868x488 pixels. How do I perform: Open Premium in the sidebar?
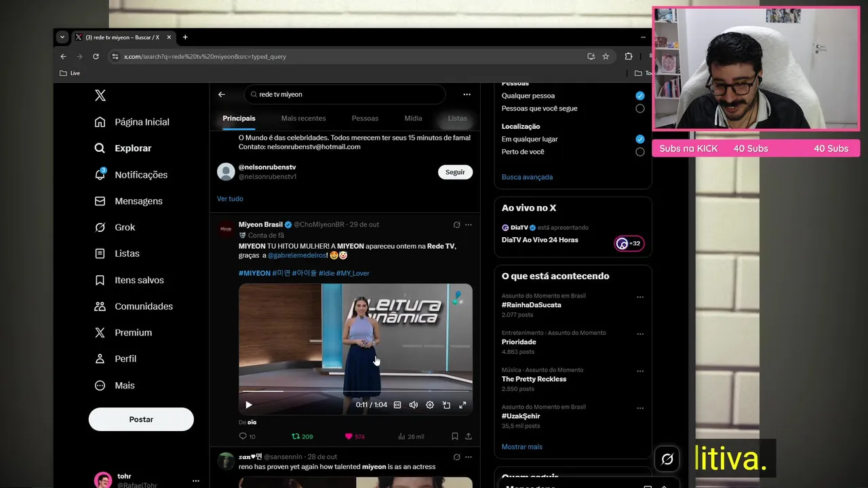pos(123,333)
